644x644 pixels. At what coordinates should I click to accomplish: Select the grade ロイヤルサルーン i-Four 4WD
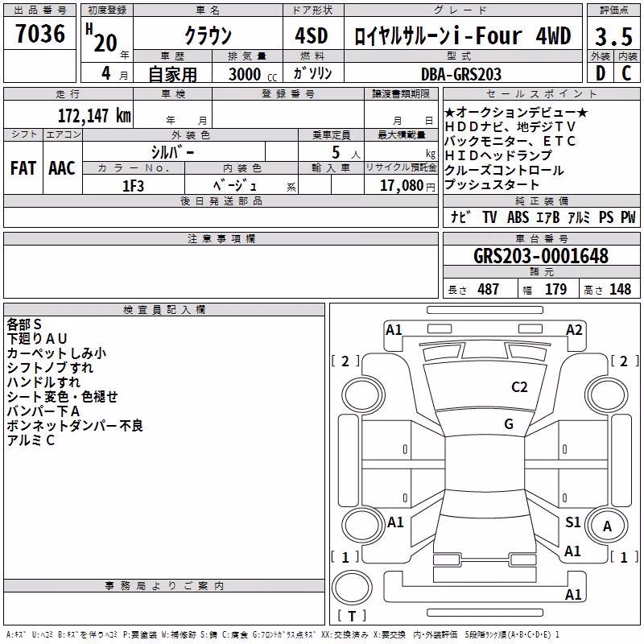click(x=462, y=35)
